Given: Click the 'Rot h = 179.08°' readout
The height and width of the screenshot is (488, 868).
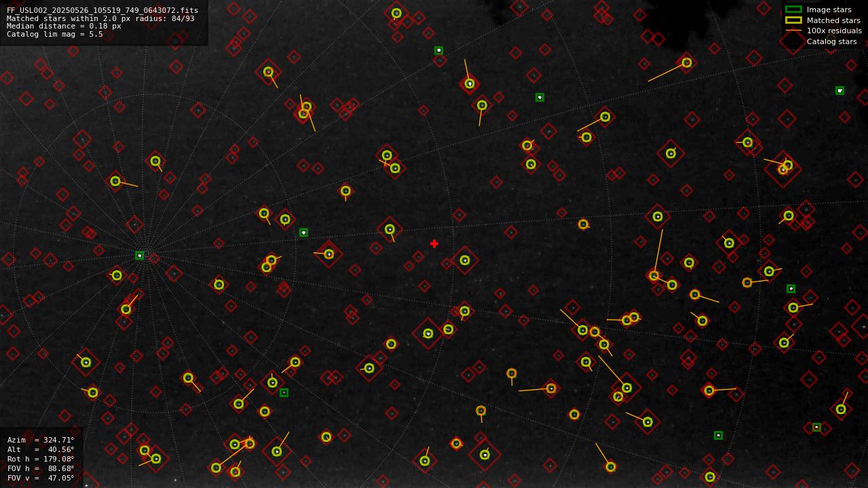Looking at the screenshot, I should click(x=41, y=459).
